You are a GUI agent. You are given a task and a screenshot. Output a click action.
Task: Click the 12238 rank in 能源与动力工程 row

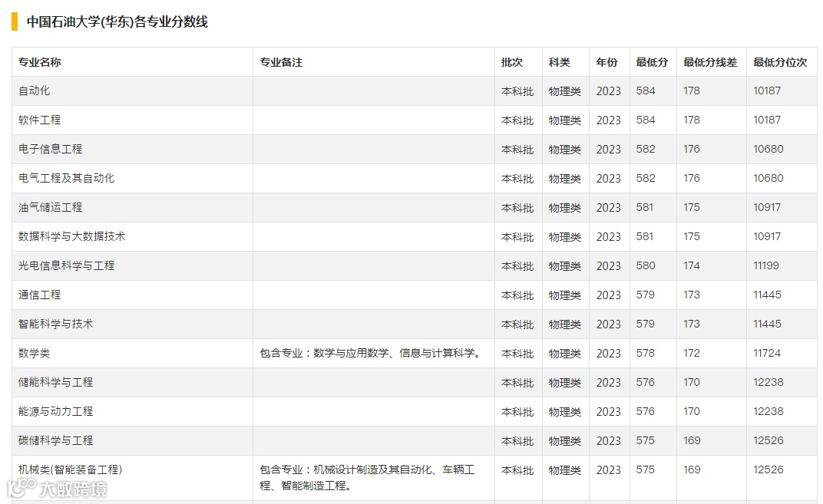pos(768,411)
